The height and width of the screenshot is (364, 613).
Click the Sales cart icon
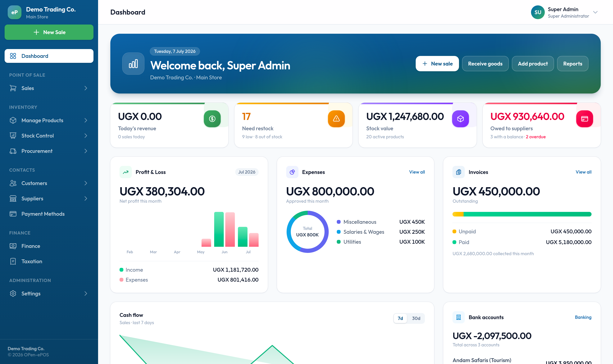(x=13, y=88)
